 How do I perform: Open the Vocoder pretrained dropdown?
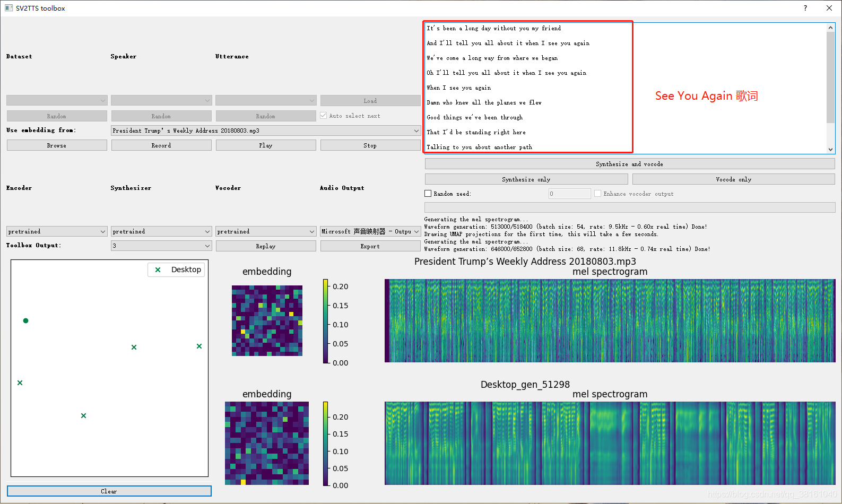click(x=266, y=231)
